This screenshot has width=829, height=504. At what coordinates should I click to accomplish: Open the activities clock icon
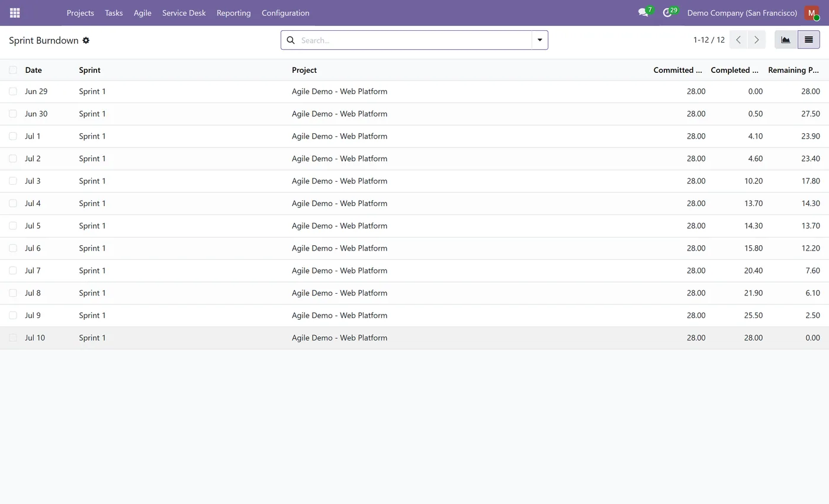pos(667,12)
